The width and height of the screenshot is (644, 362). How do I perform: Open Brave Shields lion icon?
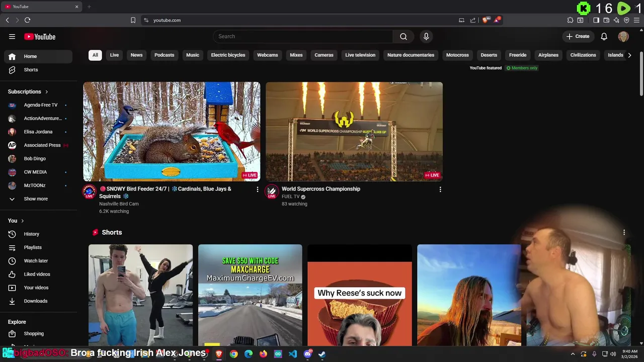[x=485, y=20]
